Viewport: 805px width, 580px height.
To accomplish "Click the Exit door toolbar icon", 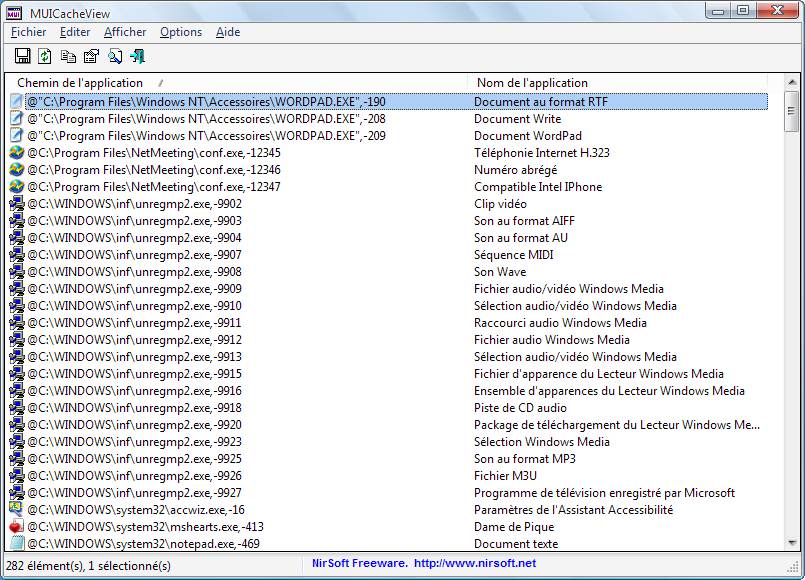I will pos(138,56).
